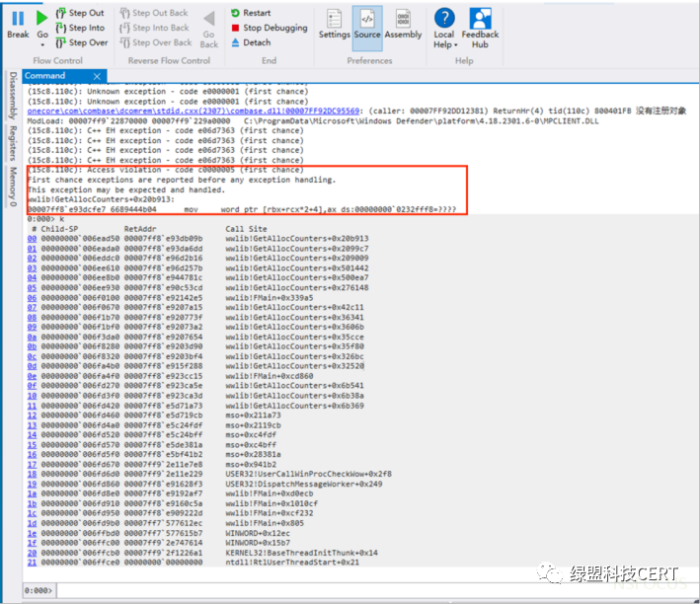Click Step Over Back
700x604 pixels.
156,42
